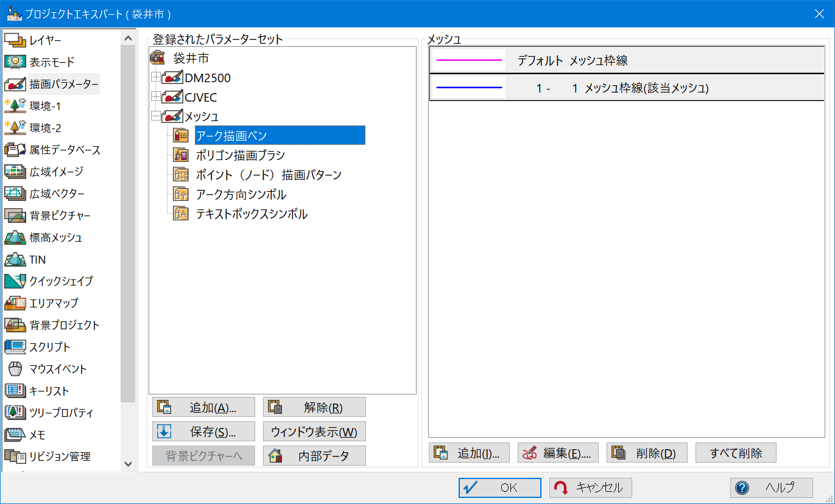Screen dimensions: 835x504
Task: Click the テキストボックスシンボル tree icon
Action: [x=181, y=214]
